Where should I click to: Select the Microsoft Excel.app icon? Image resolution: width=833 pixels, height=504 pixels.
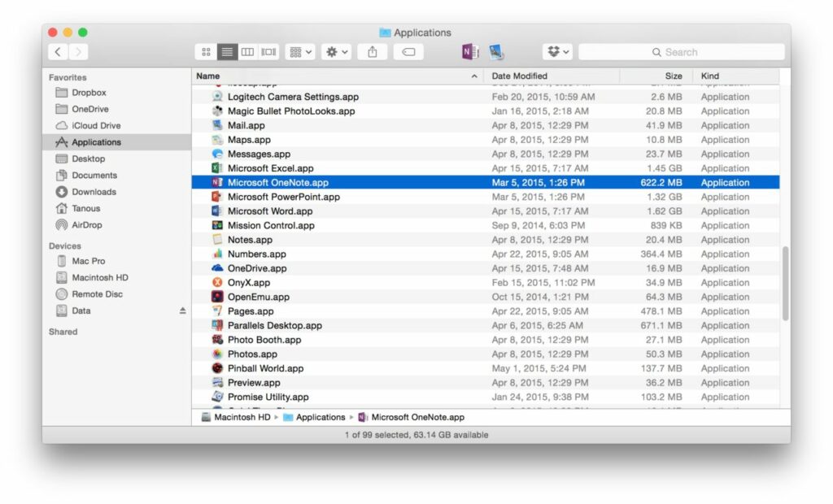(x=216, y=167)
